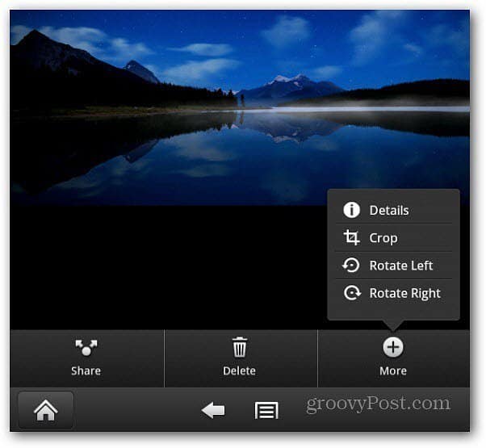Select the Rotate Left menu item
The height and width of the screenshot is (448, 486).
[393, 266]
